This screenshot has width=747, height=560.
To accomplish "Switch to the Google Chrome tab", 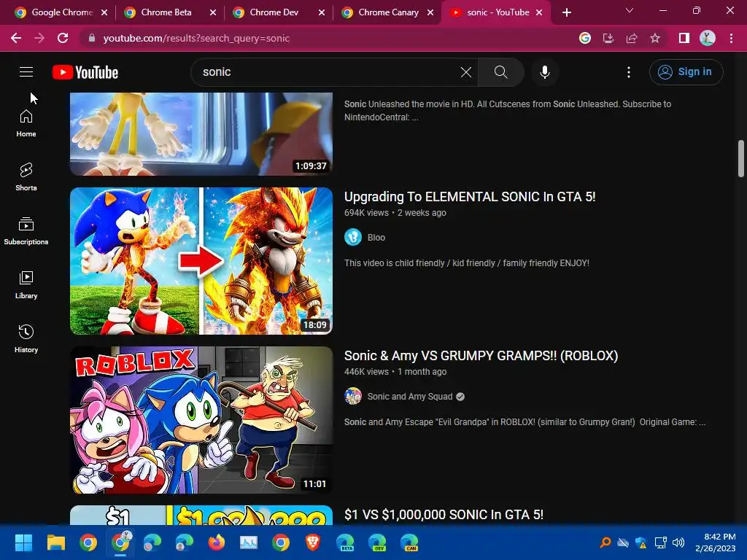I will 61,12.
